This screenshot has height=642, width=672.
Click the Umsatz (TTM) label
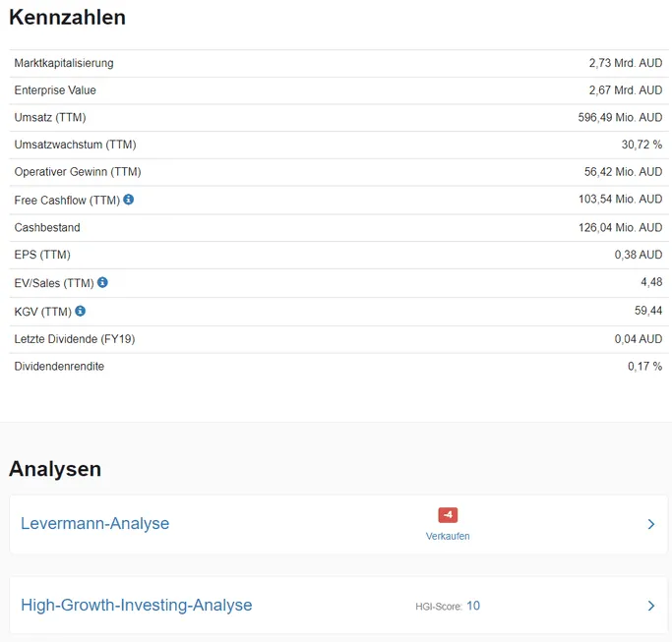(50, 117)
